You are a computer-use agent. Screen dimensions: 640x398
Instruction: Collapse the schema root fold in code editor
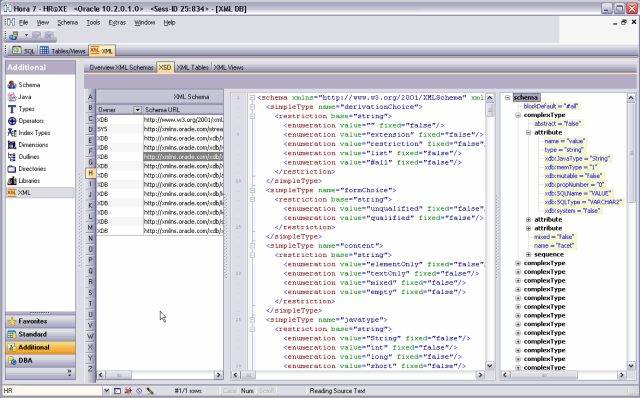coord(252,98)
